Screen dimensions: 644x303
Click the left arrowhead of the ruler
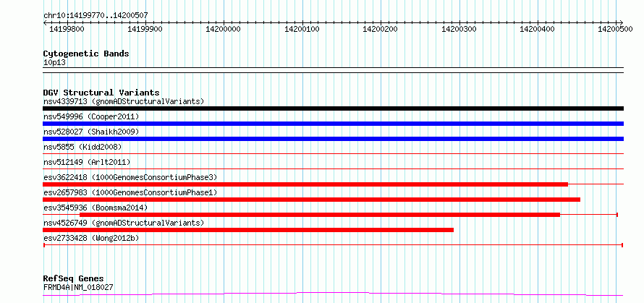(x=45, y=22)
